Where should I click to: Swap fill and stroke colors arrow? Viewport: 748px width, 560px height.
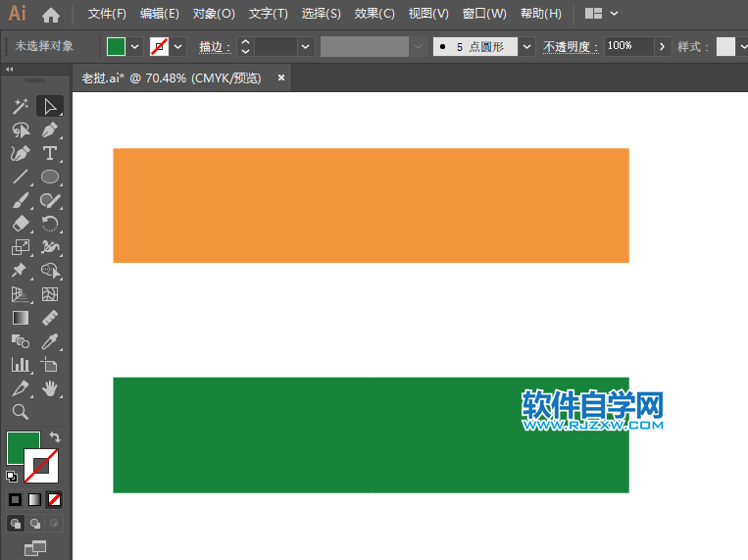[55, 437]
